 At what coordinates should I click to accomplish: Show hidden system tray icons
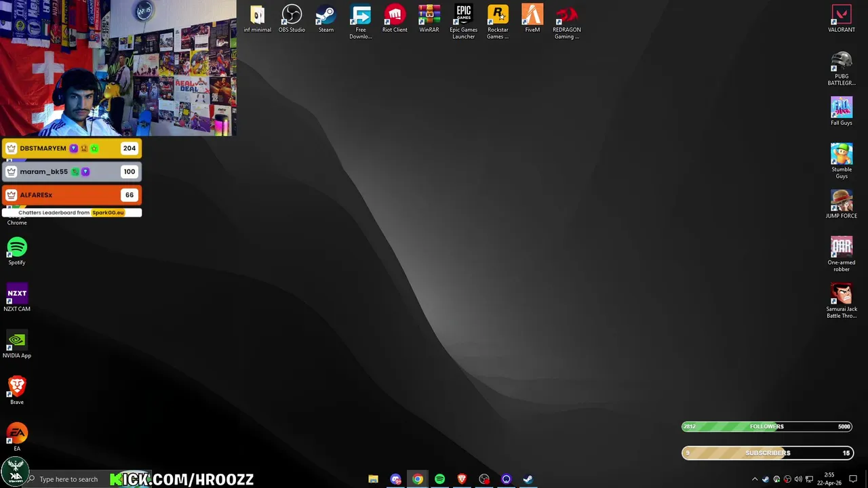click(x=755, y=479)
